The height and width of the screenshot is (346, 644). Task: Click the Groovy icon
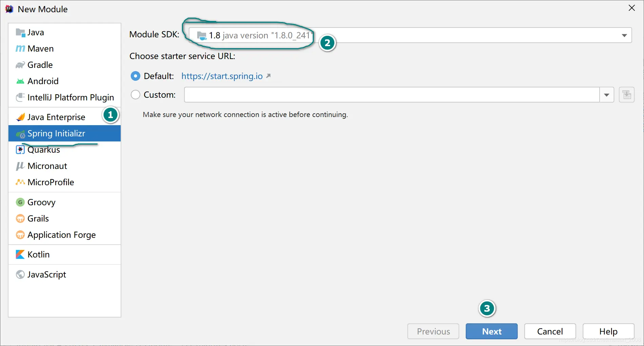point(20,202)
